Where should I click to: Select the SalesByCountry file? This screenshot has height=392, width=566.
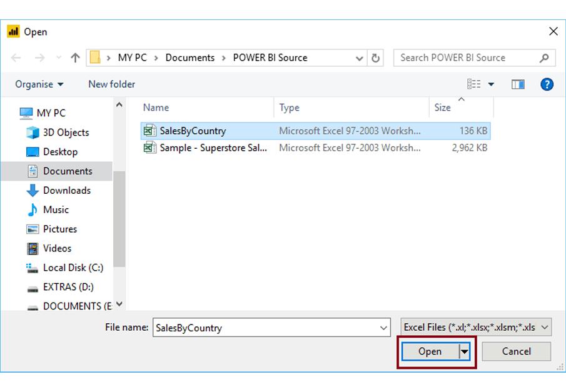315,131
